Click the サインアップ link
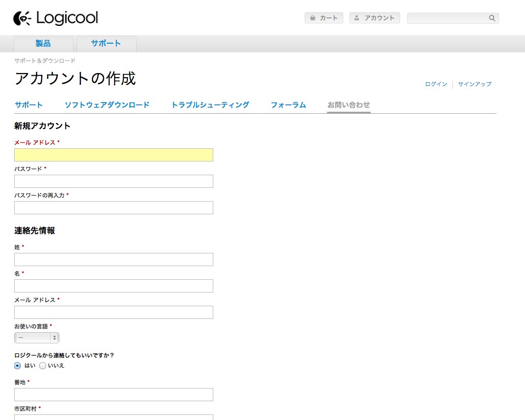The width and height of the screenshot is (525, 420). coord(474,84)
